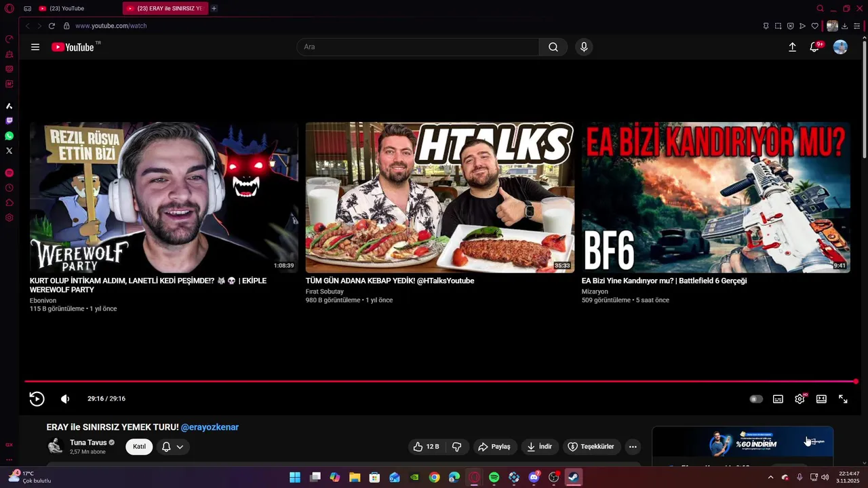Open the YouTube account avatar menu
This screenshot has width=868, height=488.
pos(840,47)
